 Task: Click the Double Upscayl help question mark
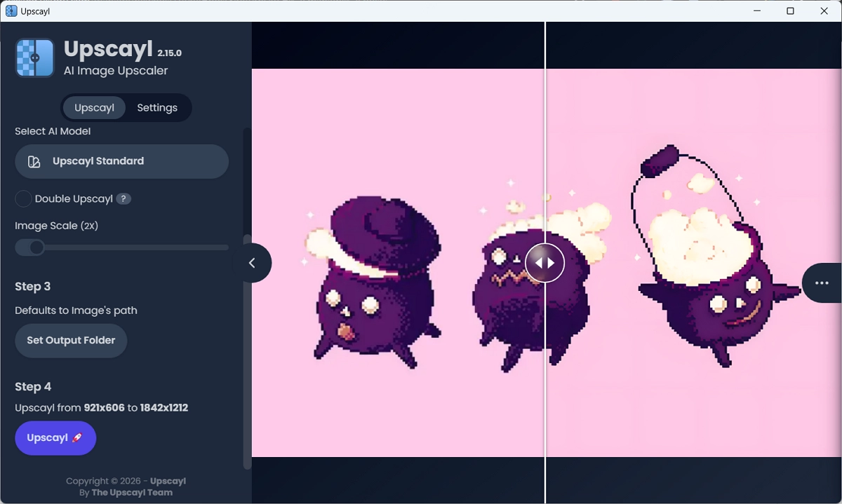tap(123, 199)
